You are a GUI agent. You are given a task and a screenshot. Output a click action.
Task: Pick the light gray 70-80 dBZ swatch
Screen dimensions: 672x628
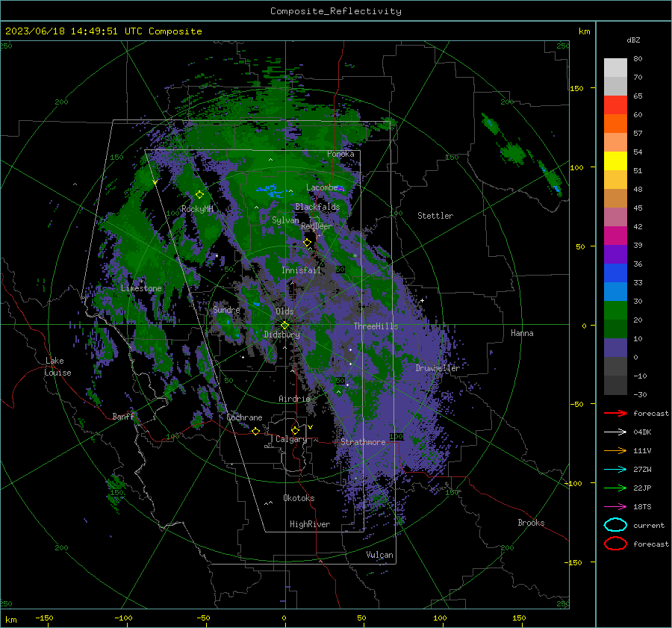pos(615,68)
